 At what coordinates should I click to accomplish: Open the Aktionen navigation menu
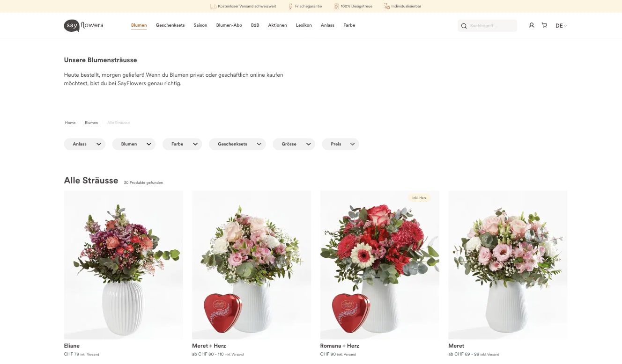pyautogui.click(x=277, y=25)
